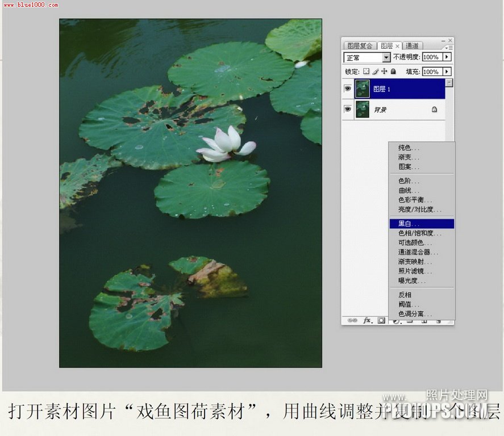The image size is (504, 436).
Task: Click the lock transparent pixels icon
Action: coord(366,72)
